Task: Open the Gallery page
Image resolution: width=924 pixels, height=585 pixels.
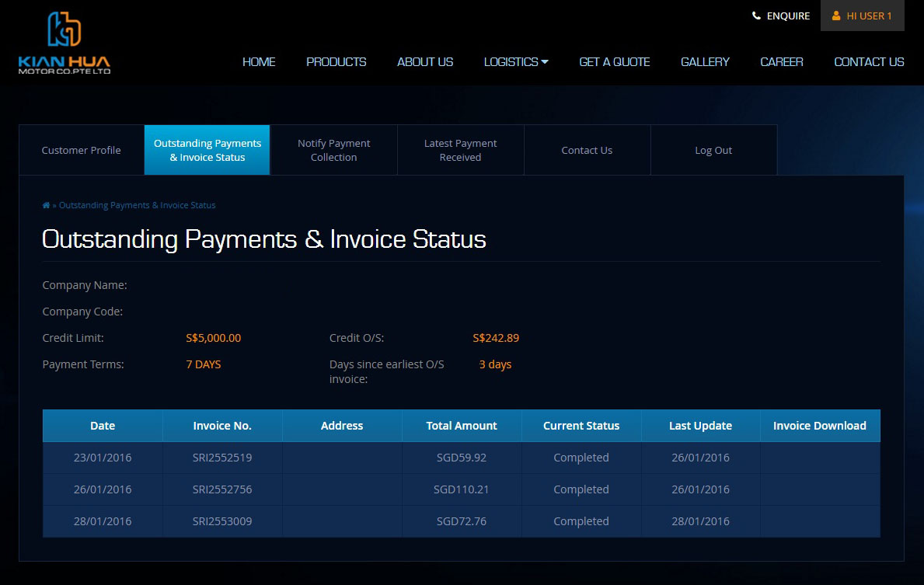Action: tap(705, 61)
